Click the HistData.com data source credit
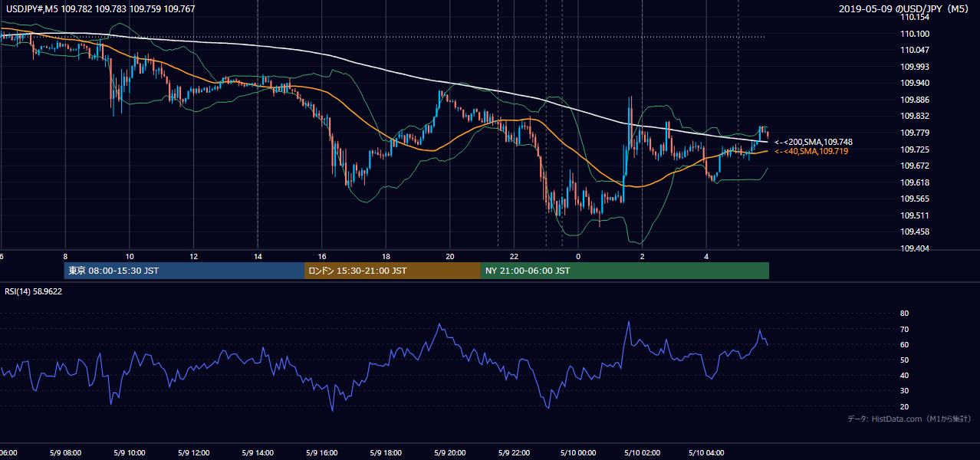The image size is (980, 460). pos(909,419)
